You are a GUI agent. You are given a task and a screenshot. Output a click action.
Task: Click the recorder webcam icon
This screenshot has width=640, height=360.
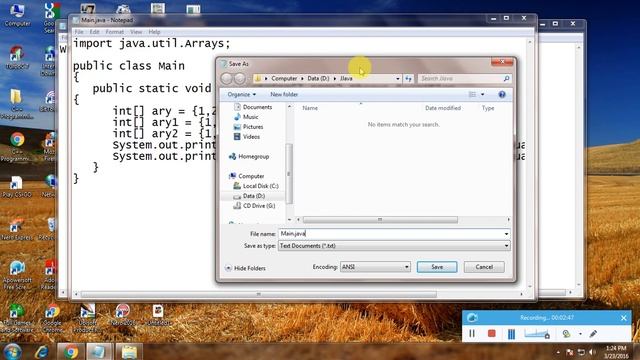[566, 333]
